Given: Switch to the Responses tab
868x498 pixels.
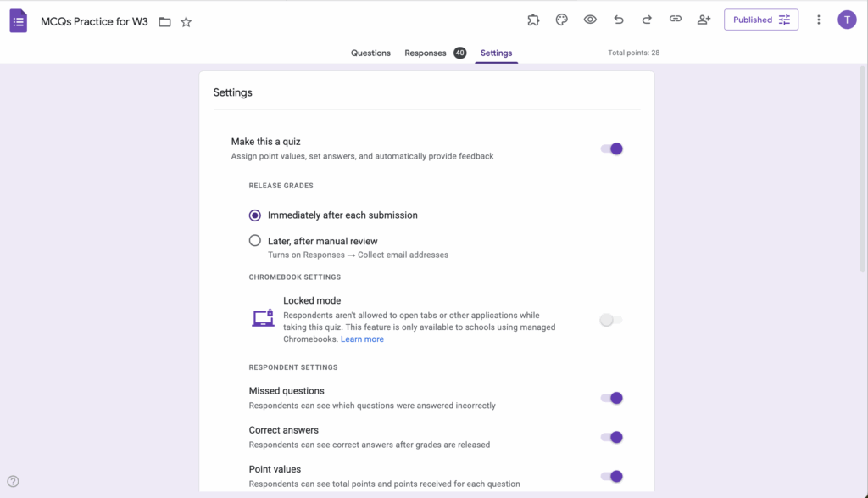Looking at the screenshot, I should pos(426,53).
